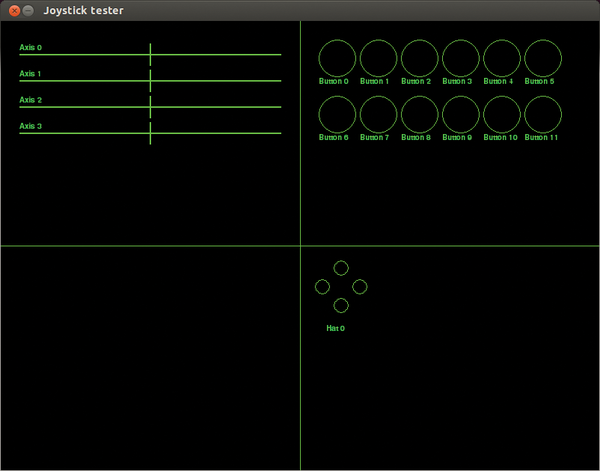
Task: Click the 'Button 11' text label
Action: [x=541, y=137]
